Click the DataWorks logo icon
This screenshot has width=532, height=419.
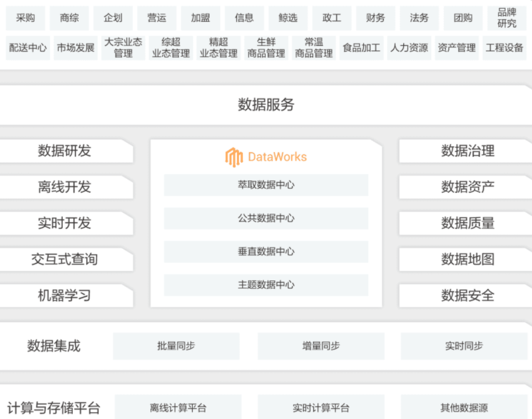234,157
